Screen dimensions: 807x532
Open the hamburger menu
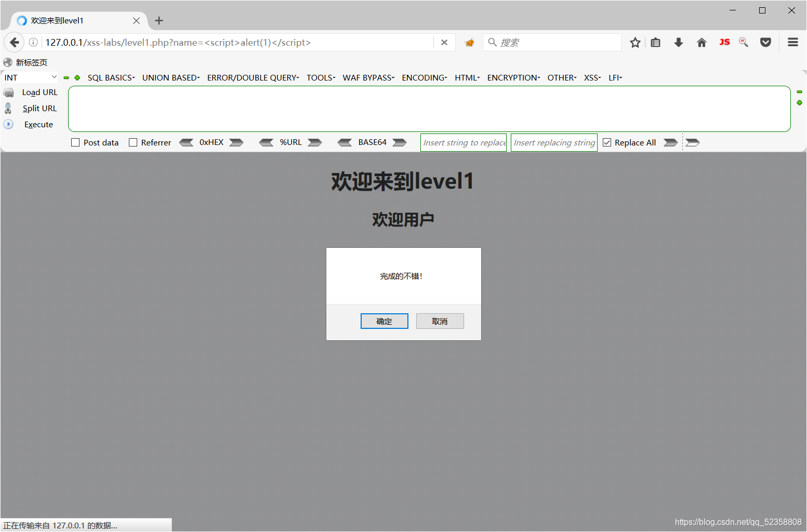tap(793, 43)
